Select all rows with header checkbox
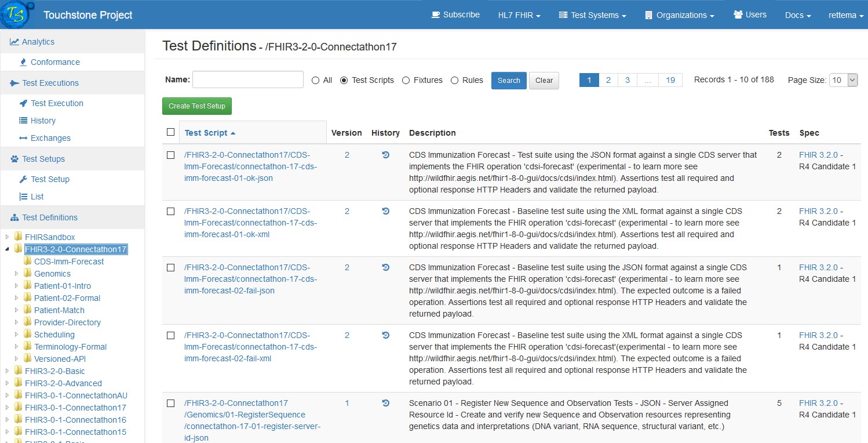This screenshot has height=443, width=868. coord(170,132)
